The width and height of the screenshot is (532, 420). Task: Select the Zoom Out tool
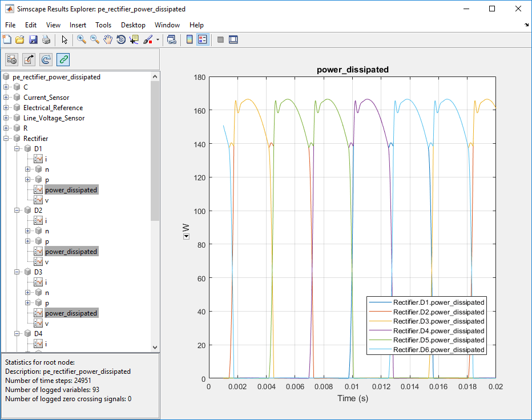click(95, 39)
